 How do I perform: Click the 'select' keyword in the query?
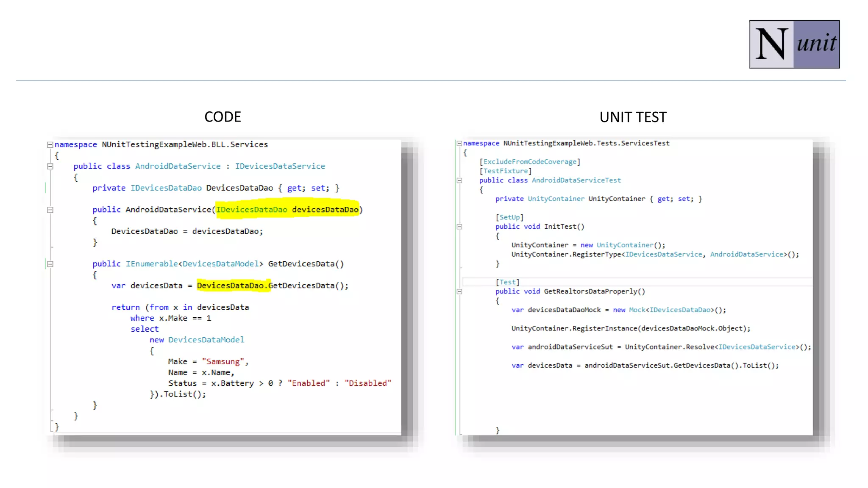click(145, 329)
